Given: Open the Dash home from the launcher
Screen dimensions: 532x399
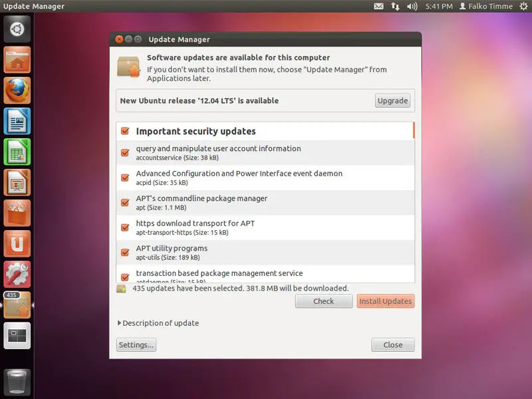Looking at the screenshot, I should point(17,29).
